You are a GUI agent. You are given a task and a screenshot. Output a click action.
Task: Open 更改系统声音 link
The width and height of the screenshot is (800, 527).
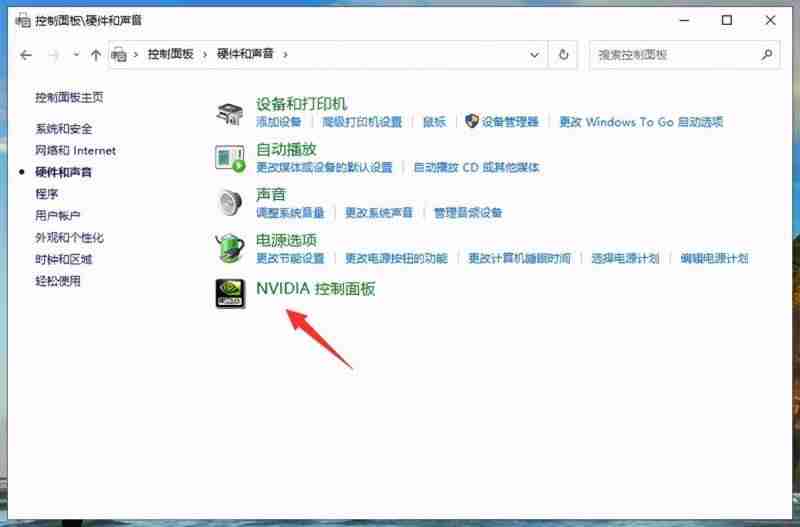pos(379,213)
